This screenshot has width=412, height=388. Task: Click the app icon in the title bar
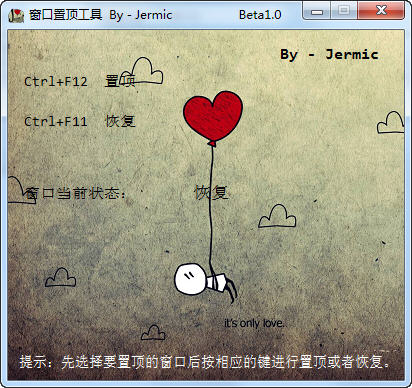click(x=16, y=15)
